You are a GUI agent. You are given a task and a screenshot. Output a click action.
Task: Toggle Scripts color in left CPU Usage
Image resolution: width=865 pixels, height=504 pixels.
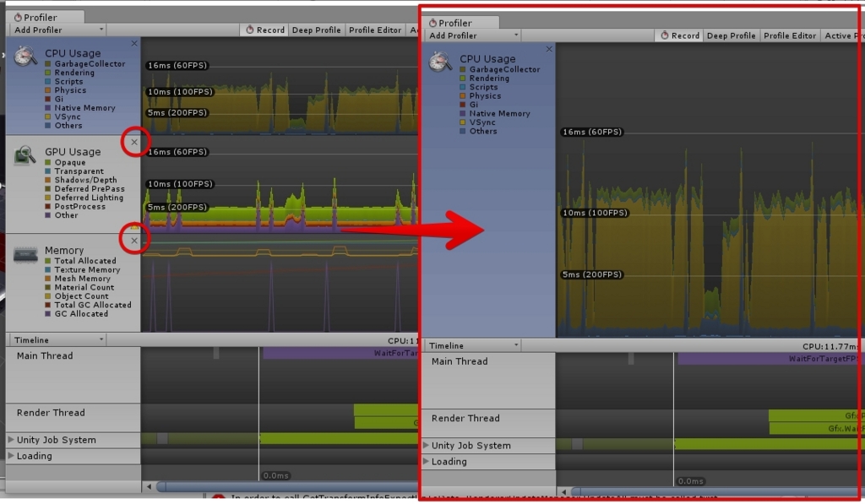click(x=48, y=82)
